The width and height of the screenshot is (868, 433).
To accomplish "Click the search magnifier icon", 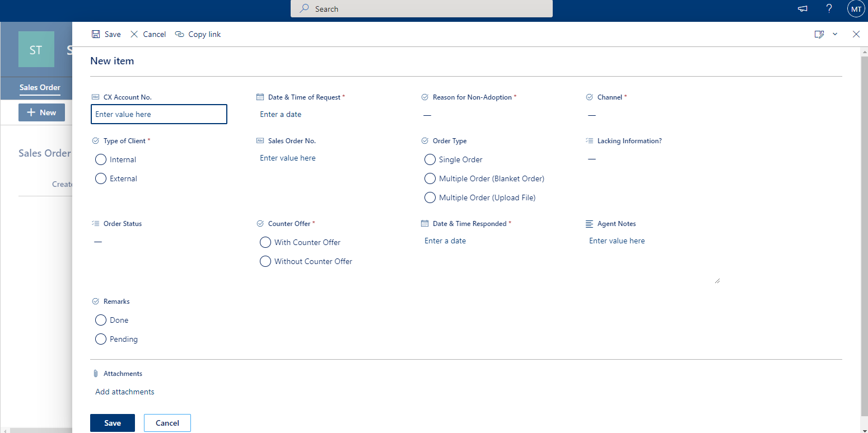I will tap(303, 8).
